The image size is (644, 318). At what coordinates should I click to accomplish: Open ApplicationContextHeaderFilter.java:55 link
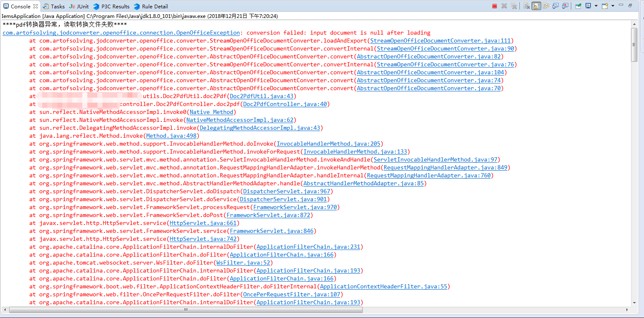384,286
